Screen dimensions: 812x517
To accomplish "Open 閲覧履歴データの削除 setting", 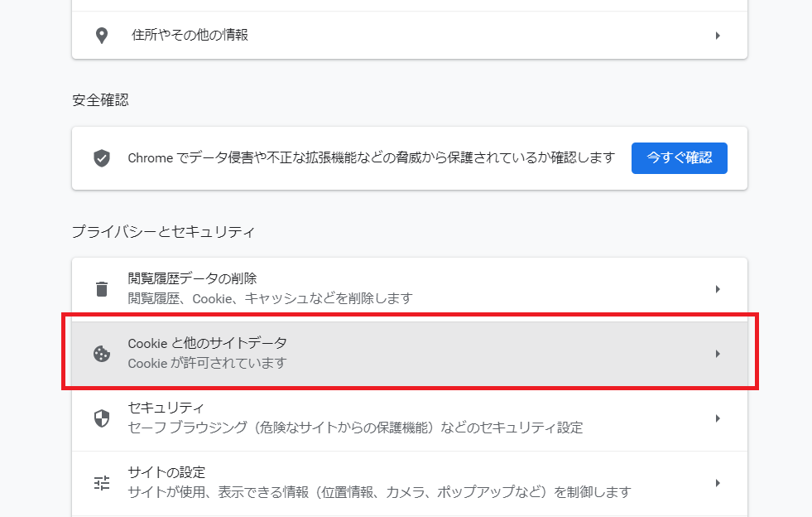I will [410, 289].
